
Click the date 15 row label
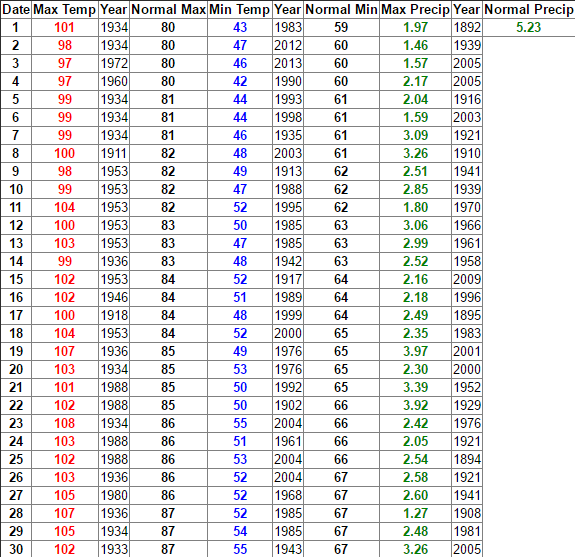click(x=16, y=279)
